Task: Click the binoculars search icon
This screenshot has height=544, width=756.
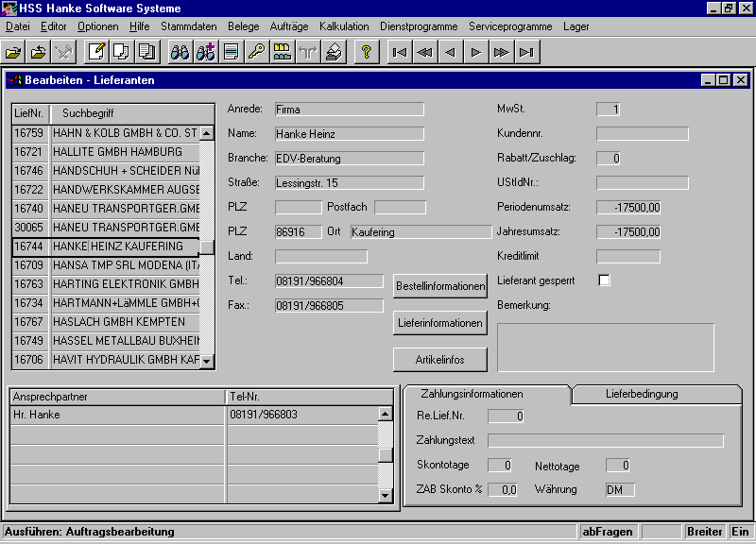Action: pyautogui.click(x=180, y=52)
